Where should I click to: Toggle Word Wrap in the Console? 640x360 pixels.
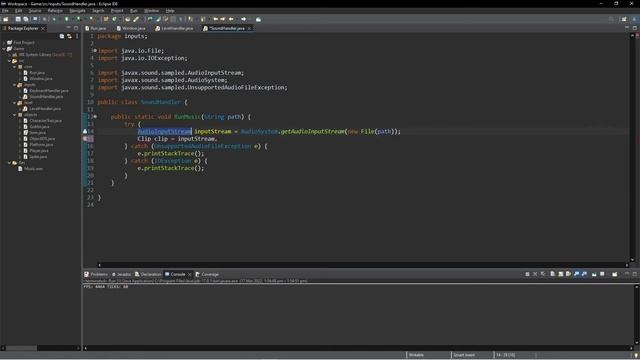pyautogui.click(x=568, y=274)
